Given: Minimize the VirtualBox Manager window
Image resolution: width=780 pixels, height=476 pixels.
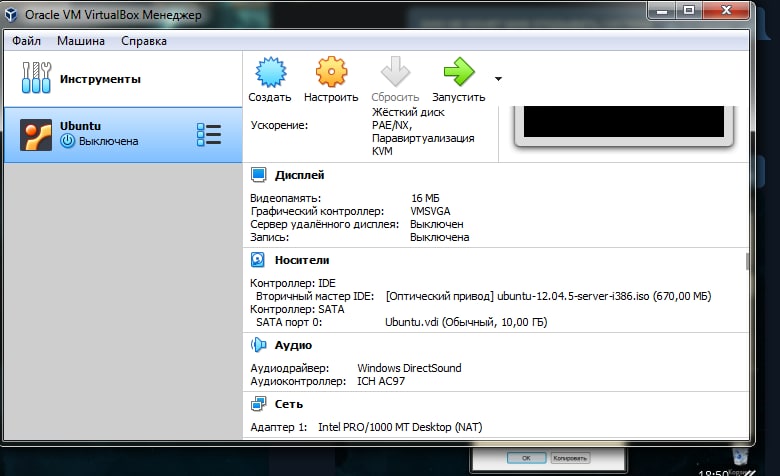Looking at the screenshot, I should 662,10.
